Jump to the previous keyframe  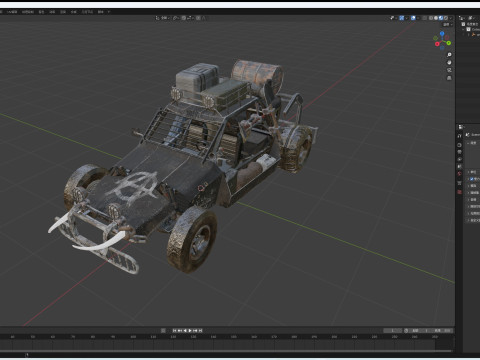tap(180, 331)
